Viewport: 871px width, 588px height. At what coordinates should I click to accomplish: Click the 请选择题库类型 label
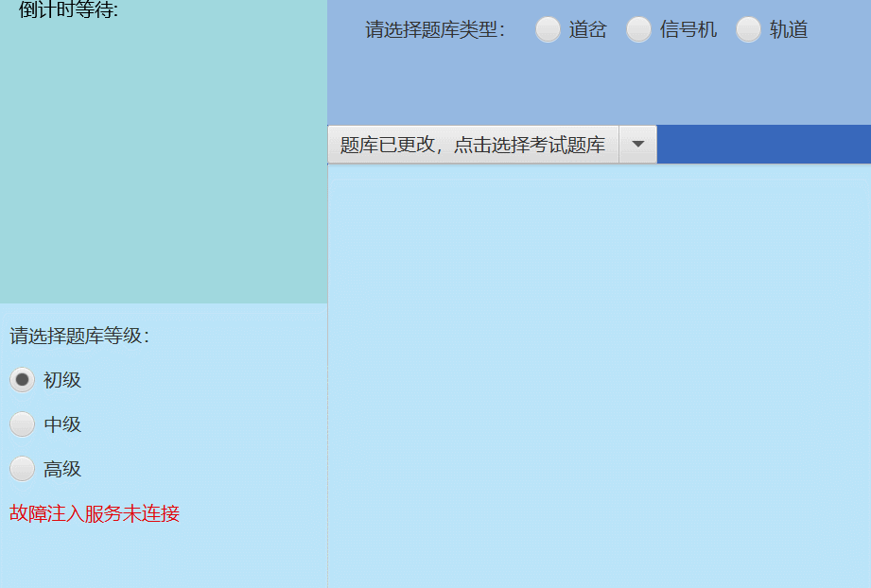[x=435, y=30]
